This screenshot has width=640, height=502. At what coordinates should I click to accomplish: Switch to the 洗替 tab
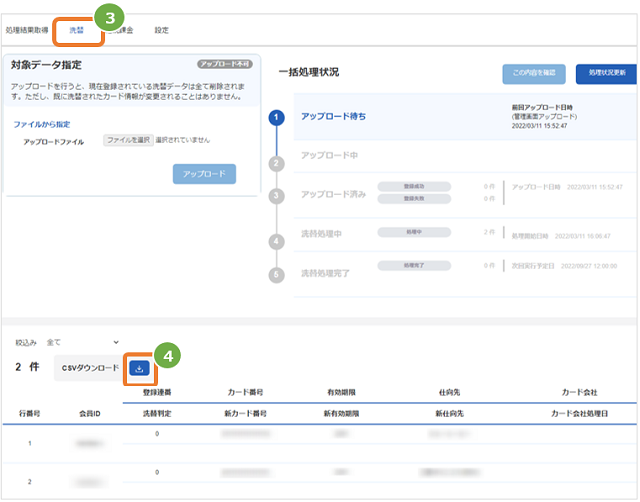(x=76, y=30)
